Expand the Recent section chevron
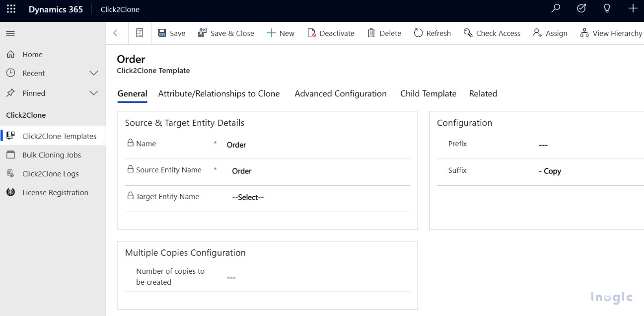Viewport: 644px width, 316px height. point(93,73)
